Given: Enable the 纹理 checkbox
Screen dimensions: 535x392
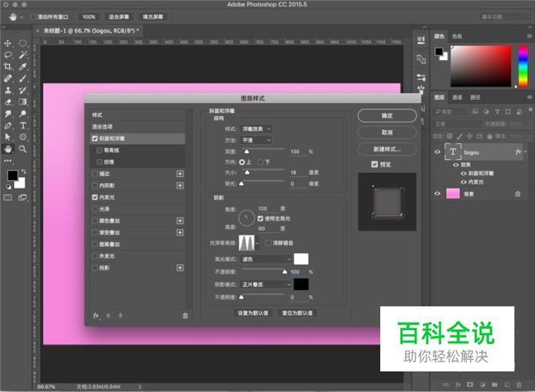Looking at the screenshot, I should pos(100,162).
